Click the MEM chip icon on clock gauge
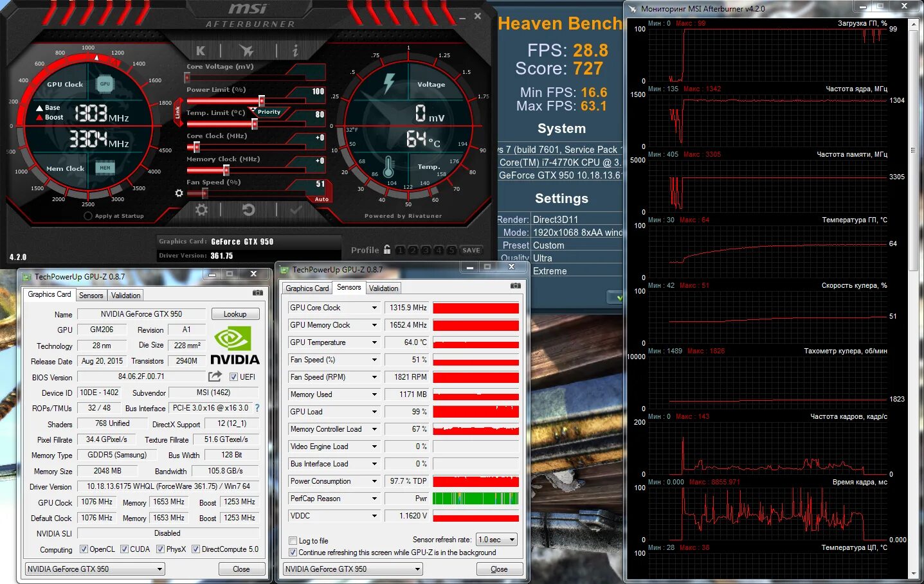This screenshot has width=924, height=584. [x=105, y=168]
